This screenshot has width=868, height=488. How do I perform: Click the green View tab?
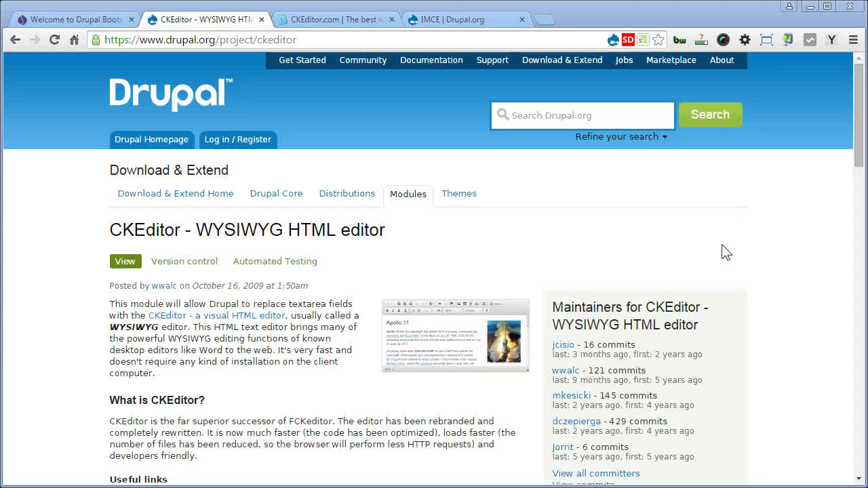125,262
